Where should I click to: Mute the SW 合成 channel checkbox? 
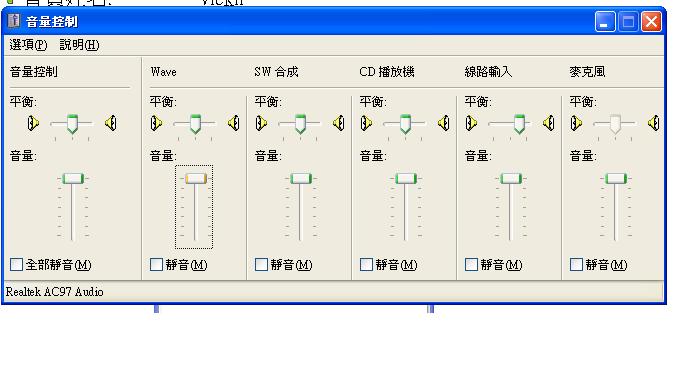pos(261,264)
